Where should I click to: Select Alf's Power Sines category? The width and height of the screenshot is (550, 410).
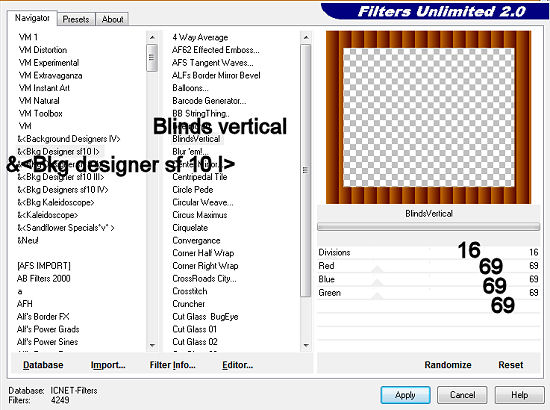click(47, 342)
